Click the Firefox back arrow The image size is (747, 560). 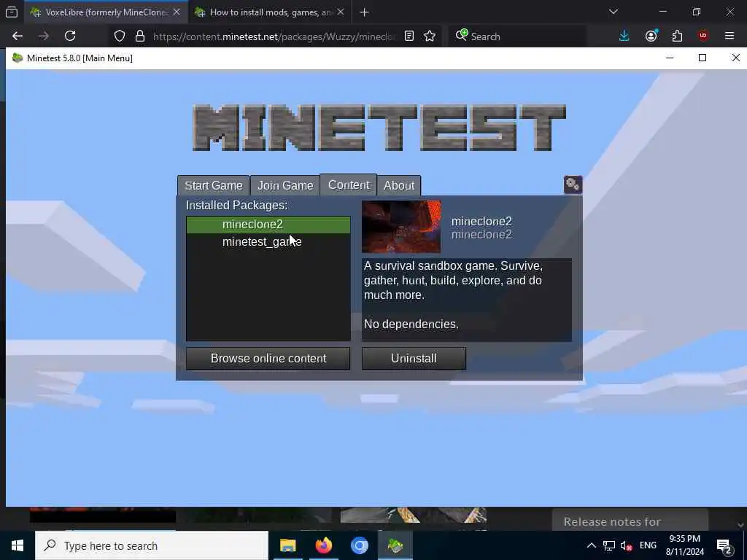coord(18,36)
